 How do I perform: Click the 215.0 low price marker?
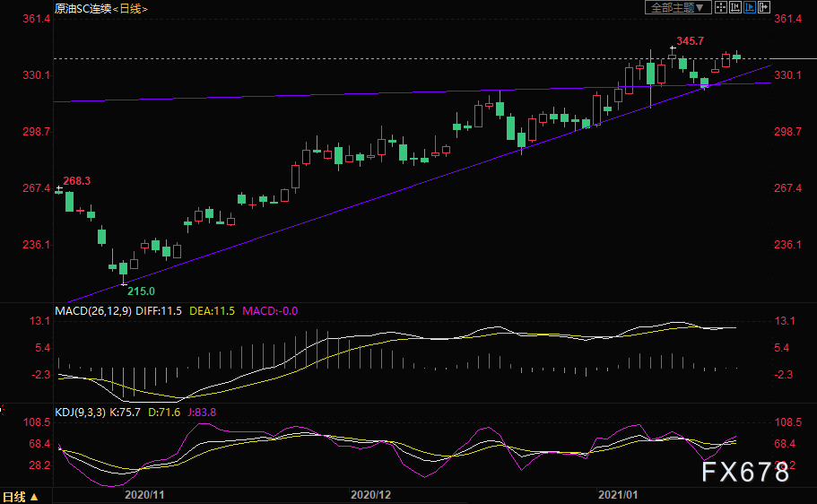coord(141,291)
